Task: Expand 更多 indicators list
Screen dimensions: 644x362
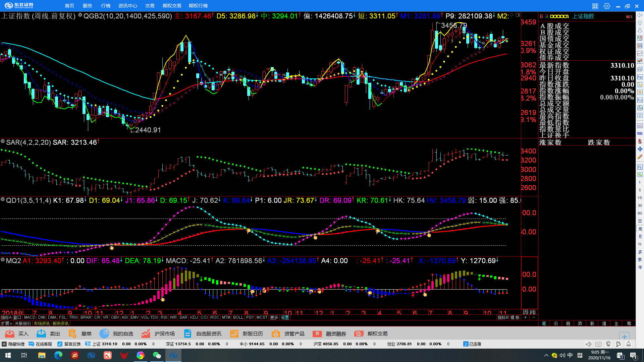Action: [x=274, y=317]
